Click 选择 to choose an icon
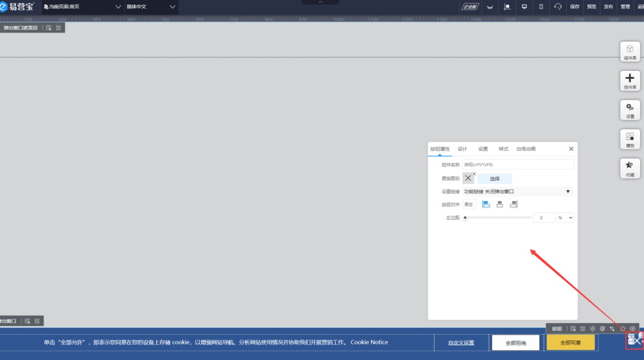 (494, 179)
